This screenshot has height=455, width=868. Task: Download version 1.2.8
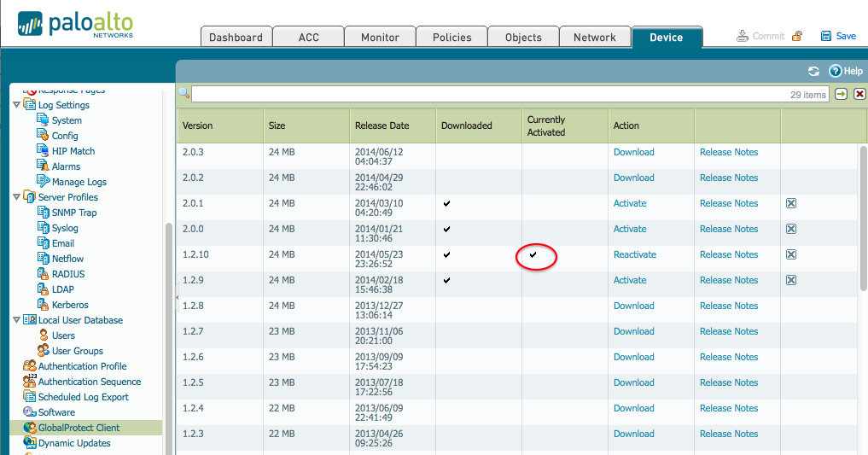(634, 306)
